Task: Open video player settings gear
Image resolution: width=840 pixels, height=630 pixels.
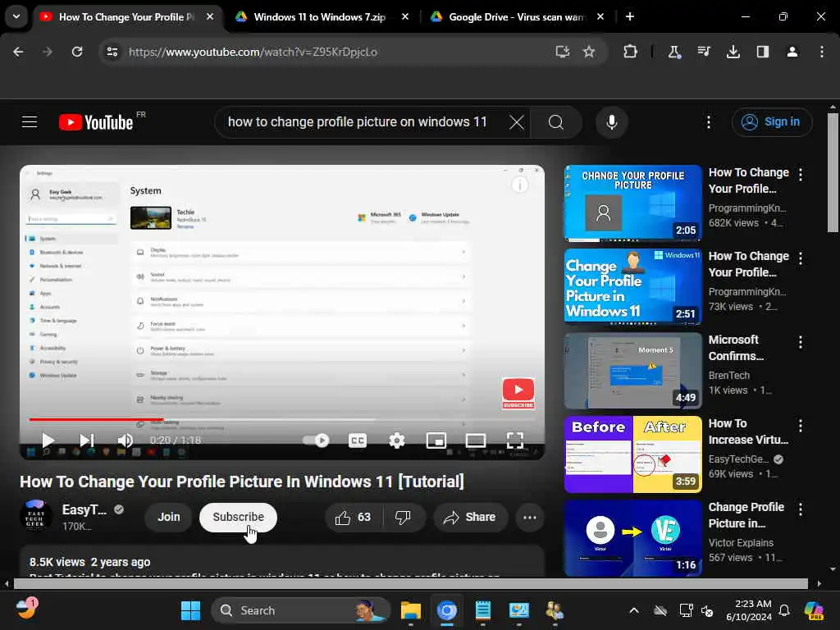Action: tap(396, 441)
